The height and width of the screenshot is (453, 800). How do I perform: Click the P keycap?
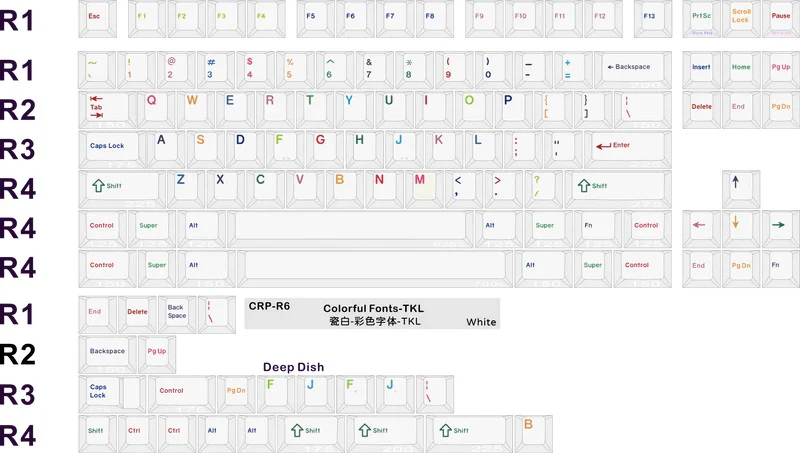[x=515, y=110]
